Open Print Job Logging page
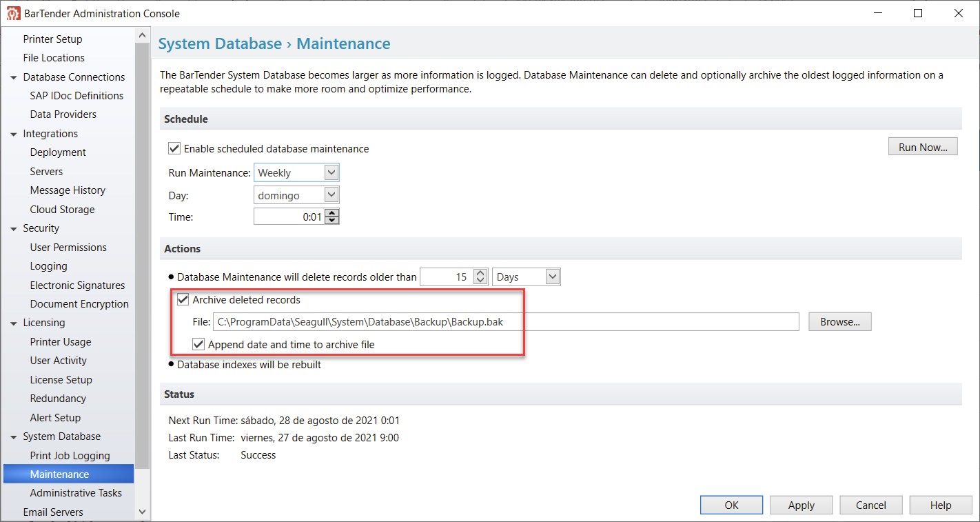Viewport: 980px width, 522px height. coord(70,456)
